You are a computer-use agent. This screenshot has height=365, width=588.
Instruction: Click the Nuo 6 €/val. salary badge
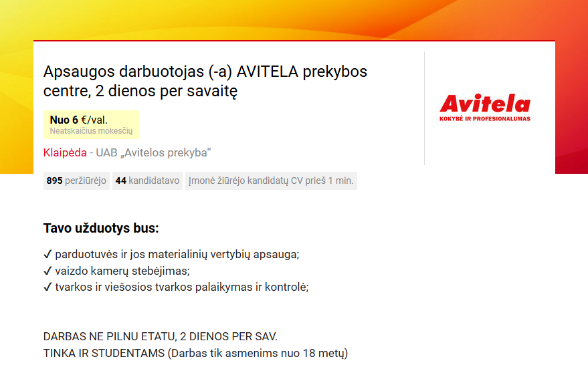pos(91,124)
